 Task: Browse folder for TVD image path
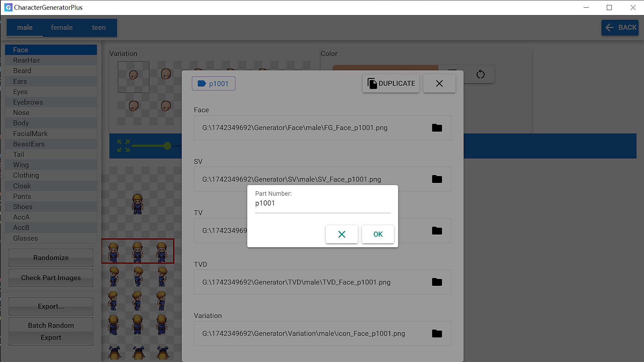point(437,282)
